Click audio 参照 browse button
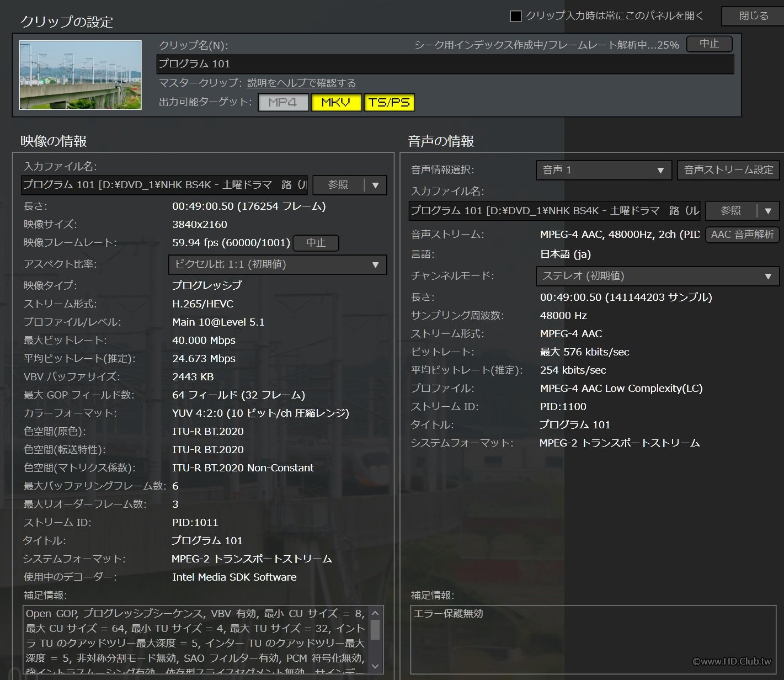Image resolution: width=784 pixels, height=680 pixels. (x=731, y=211)
